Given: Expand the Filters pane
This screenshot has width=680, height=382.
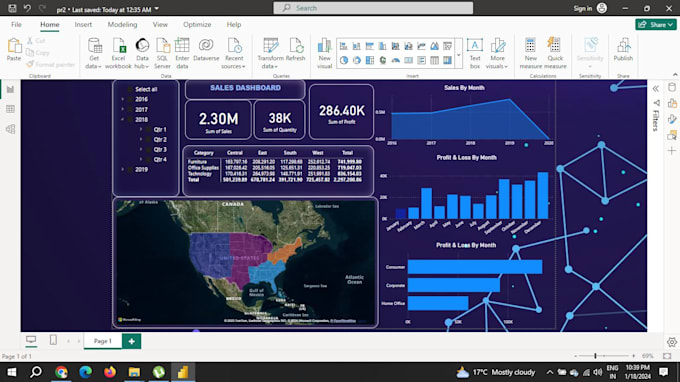Looking at the screenshot, I should coord(656,116).
